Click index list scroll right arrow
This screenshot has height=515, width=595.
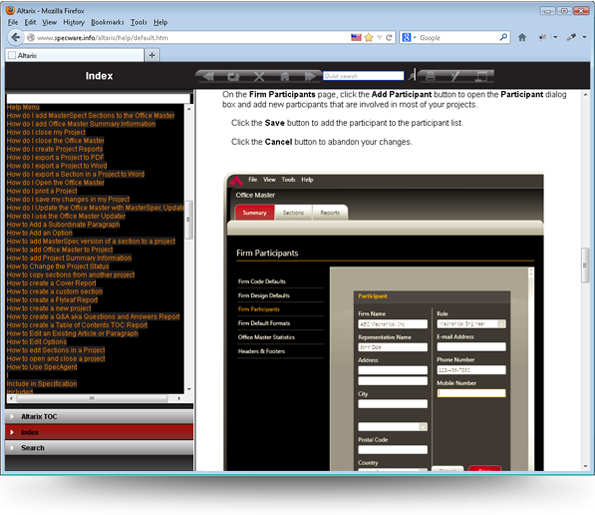click(179, 398)
